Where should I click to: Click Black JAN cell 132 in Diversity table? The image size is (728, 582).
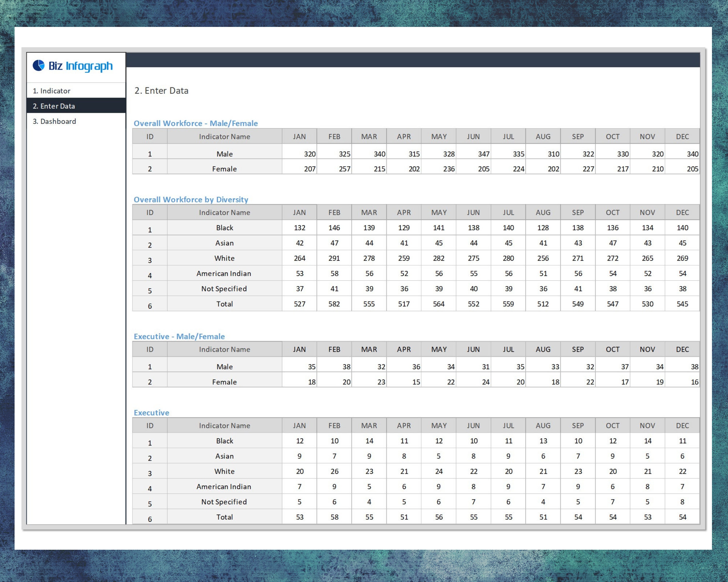click(299, 228)
